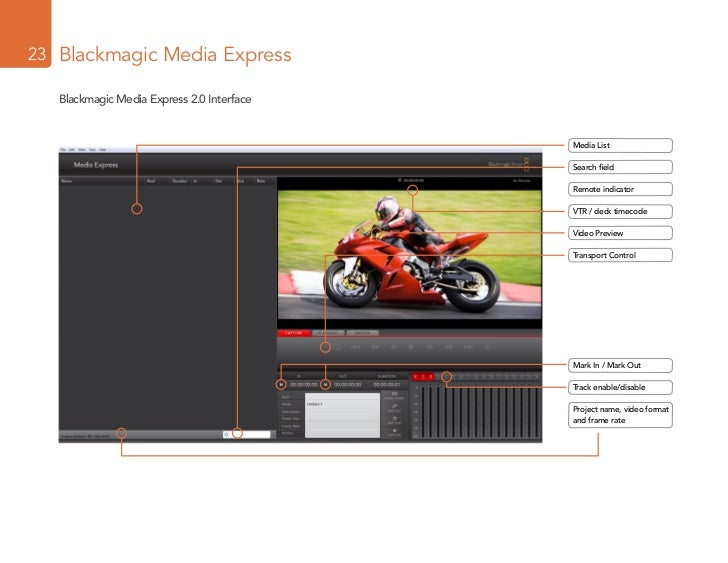Switch to the Playback tab
The height and width of the screenshot is (563, 728).
click(328, 333)
